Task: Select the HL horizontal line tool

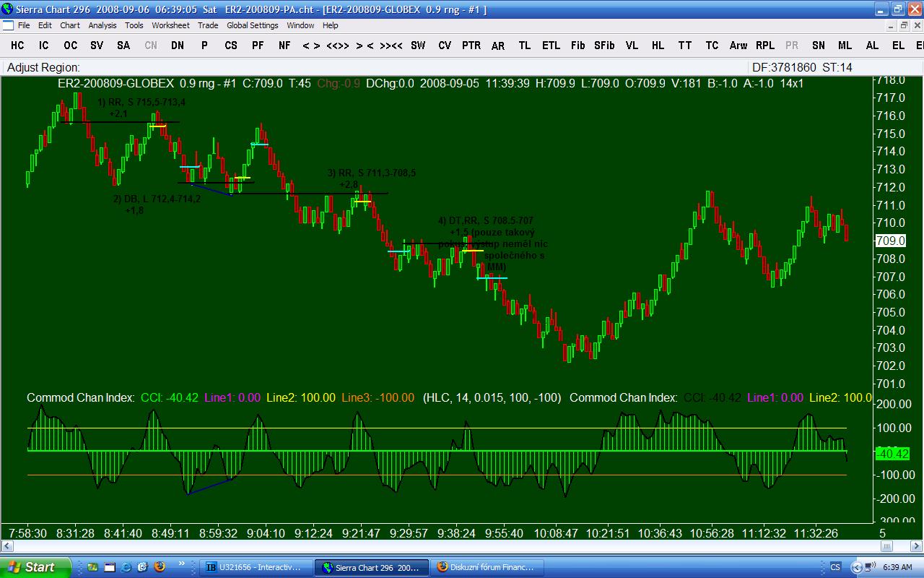Action: pyautogui.click(x=658, y=46)
